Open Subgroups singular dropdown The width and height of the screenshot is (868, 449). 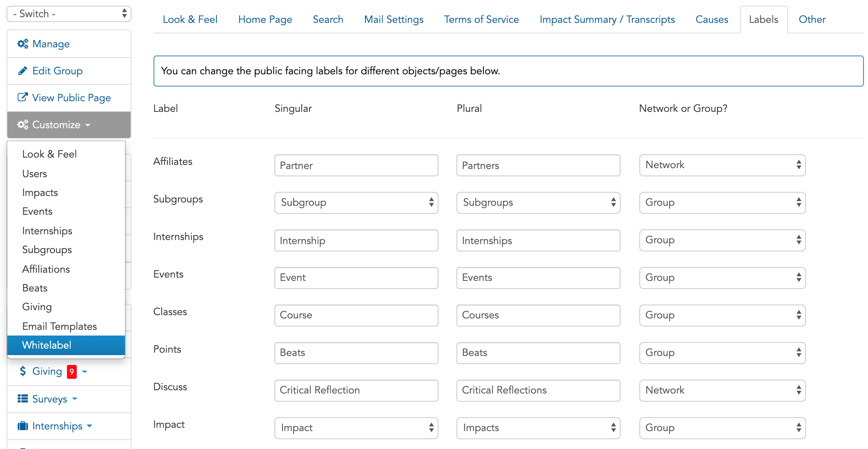[x=356, y=202]
